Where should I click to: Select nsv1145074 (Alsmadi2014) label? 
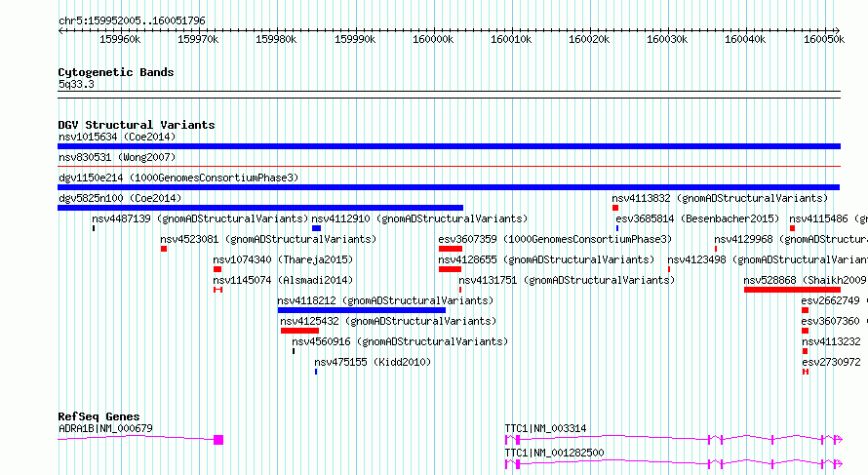coord(283,280)
